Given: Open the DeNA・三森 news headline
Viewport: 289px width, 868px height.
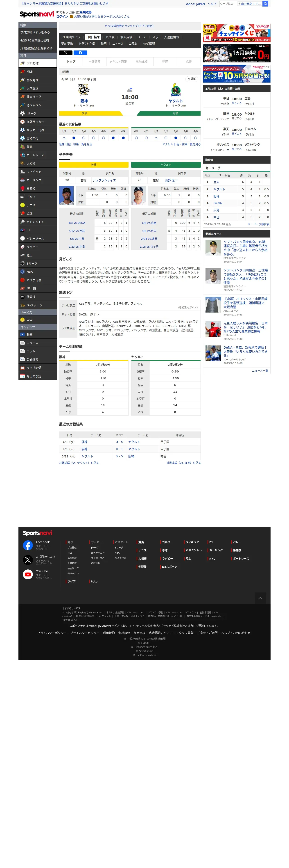Looking at the screenshot, I should click(x=245, y=352).
